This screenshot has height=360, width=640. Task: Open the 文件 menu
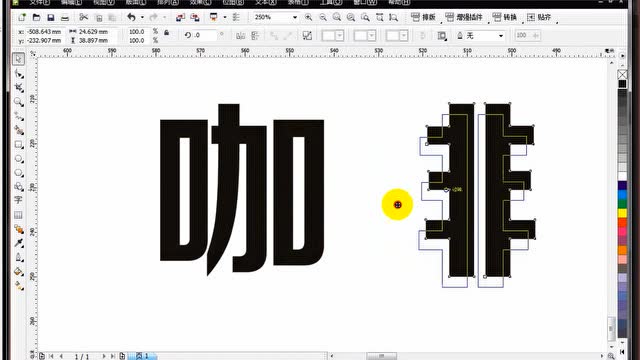tap(40, 2)
